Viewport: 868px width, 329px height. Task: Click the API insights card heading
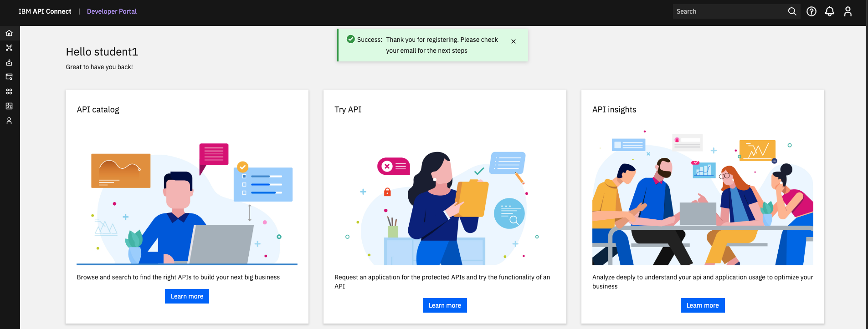(614, 110)
